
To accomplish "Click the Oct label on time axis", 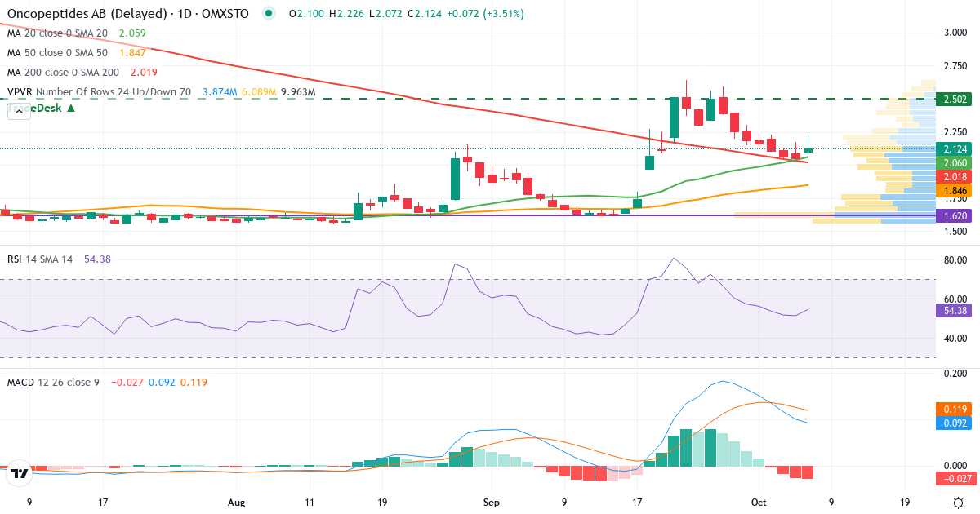I will pos(758,503).
